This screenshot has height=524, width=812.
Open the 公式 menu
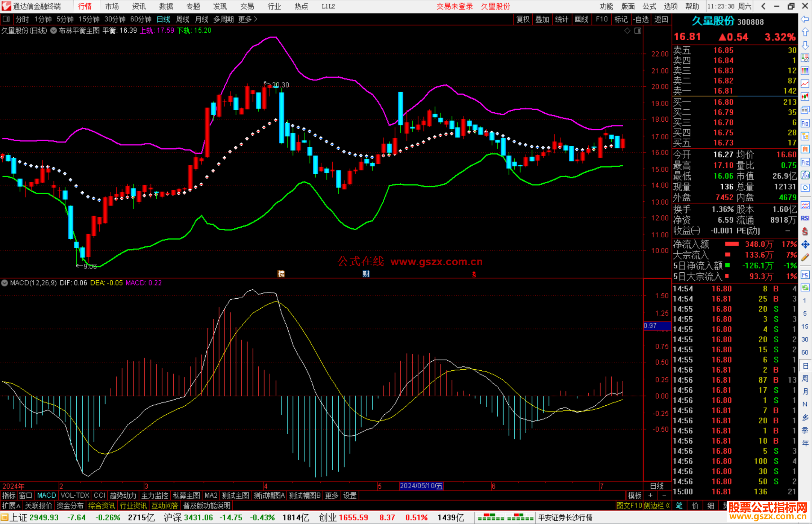pos(649,6)
